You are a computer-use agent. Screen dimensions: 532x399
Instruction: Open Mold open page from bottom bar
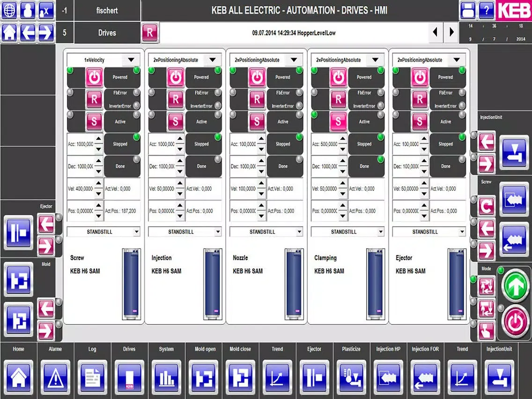pos(203,377)
